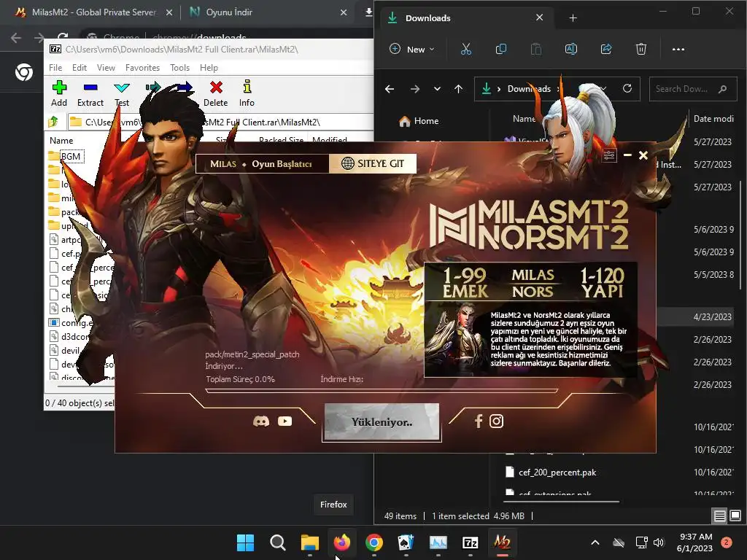Open the Edit menu in 7-Zip
Viewport: 747px width, 560px height.
[79, 68]
